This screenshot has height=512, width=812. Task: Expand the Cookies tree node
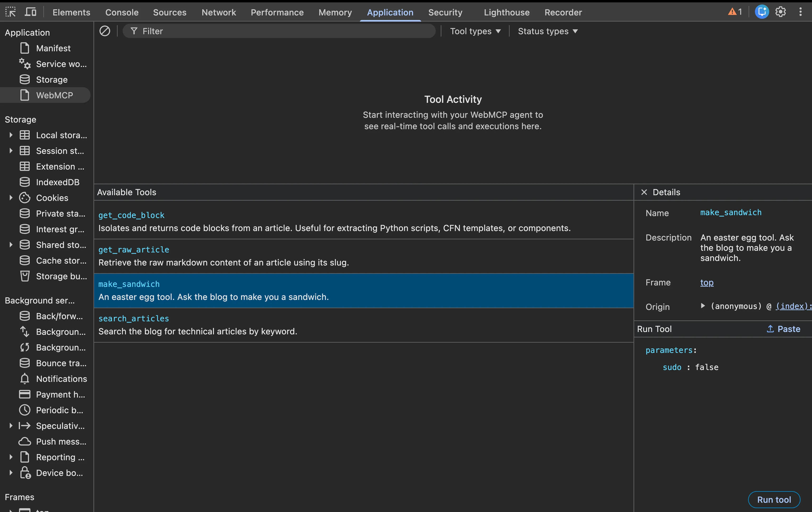click(11, 198)
